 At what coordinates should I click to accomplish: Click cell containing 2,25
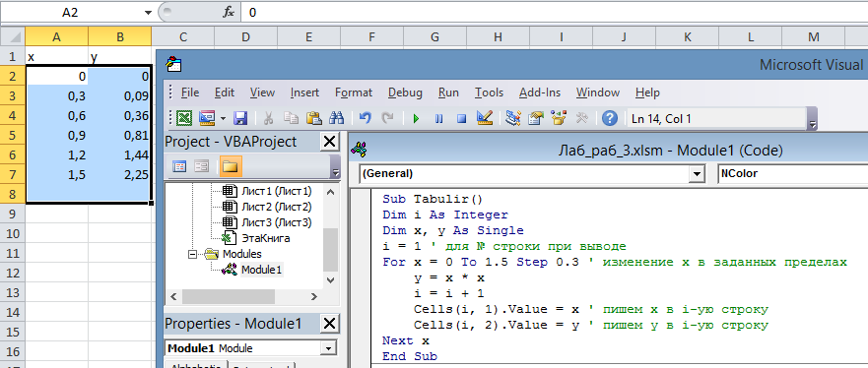point(119,174)
